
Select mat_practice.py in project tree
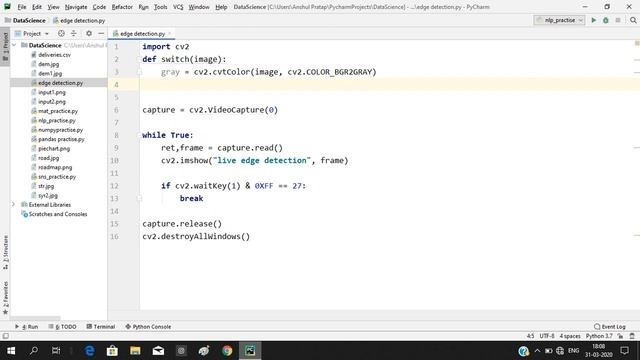pos(58,111)
